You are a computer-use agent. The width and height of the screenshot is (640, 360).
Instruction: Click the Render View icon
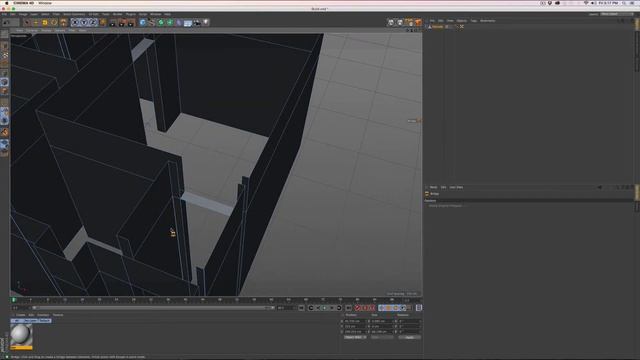point(113,23)
